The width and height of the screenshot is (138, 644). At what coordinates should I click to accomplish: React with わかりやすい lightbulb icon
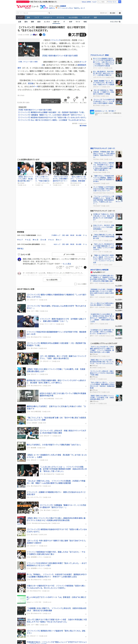[x=74, y=100]
